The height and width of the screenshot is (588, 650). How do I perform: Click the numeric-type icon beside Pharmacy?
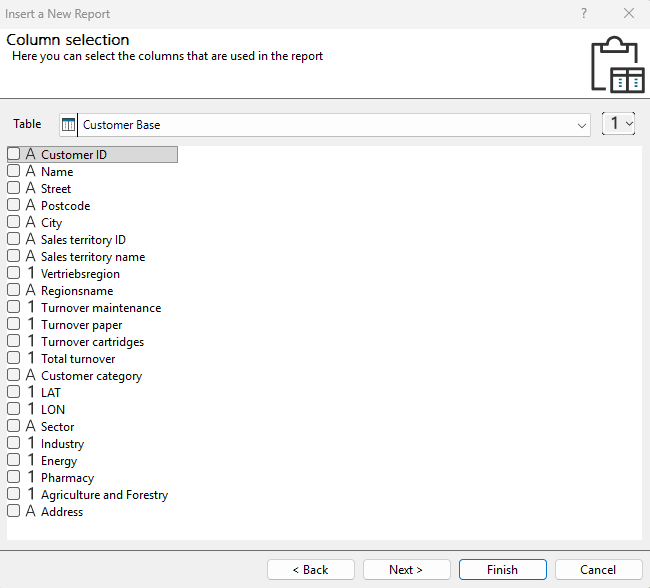pos(31,477)
